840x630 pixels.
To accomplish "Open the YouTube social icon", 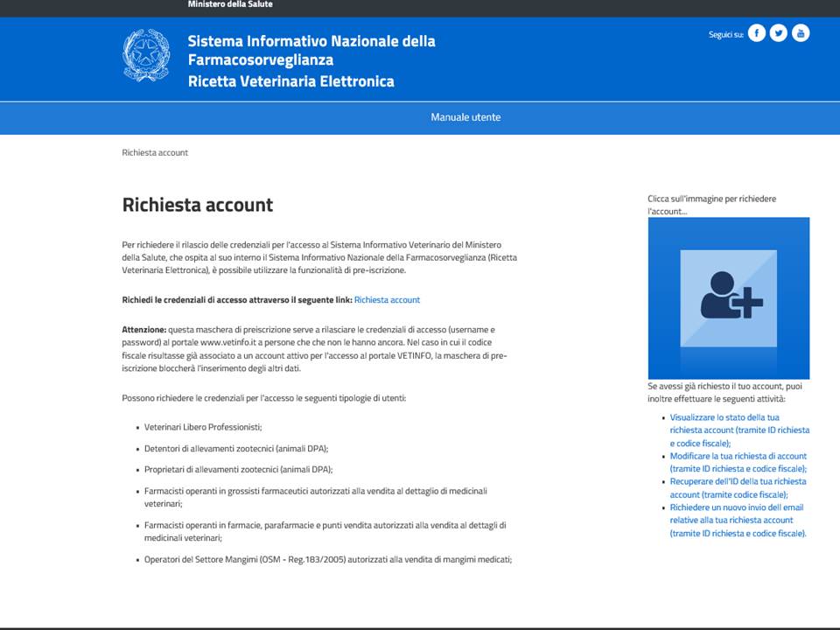I will click(x=801, y=33).
